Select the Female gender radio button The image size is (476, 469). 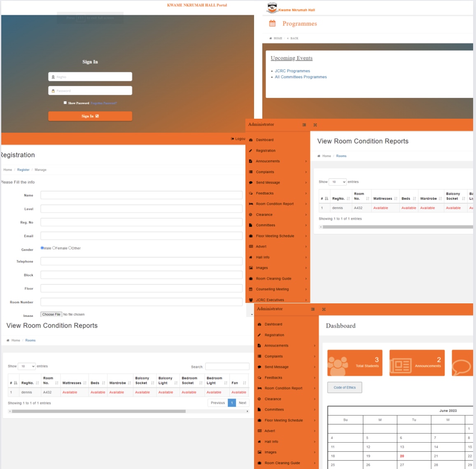click(x=54, y=248)
